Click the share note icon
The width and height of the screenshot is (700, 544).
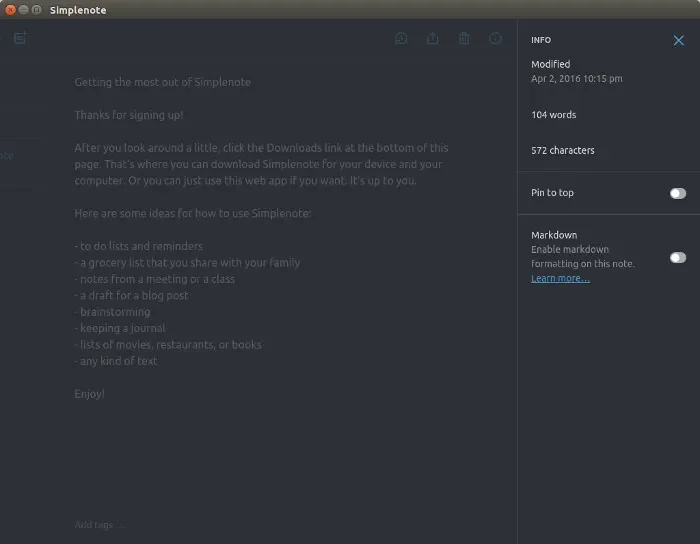433,38
